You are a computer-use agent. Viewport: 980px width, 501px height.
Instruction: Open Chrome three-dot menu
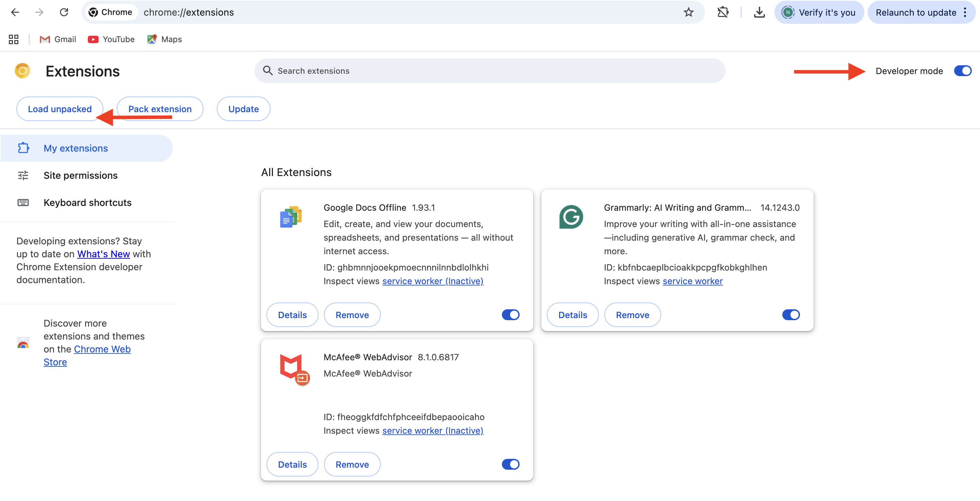[x=965, y=13]
